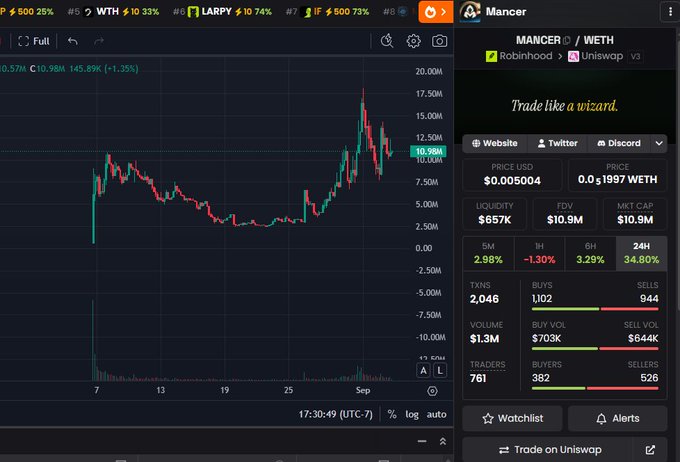This screenshot has height=462, width=680.
Task: Open trending token #5 WTH
Action: pos(113,12)
